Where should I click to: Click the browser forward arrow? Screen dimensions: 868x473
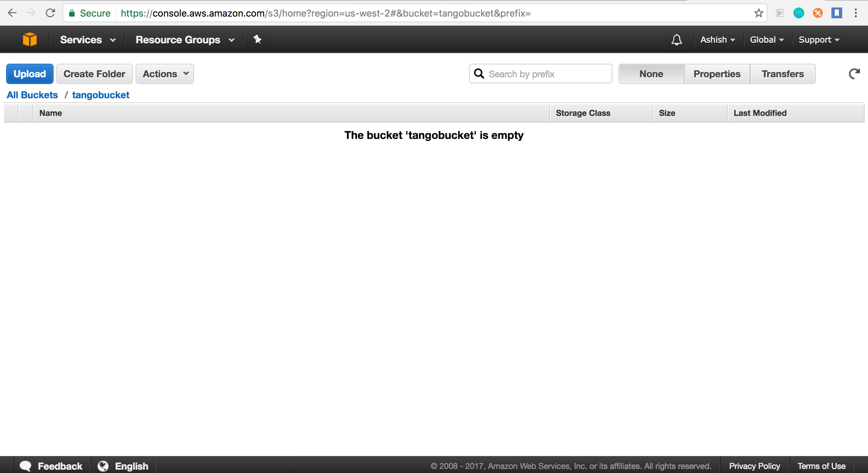coord(31,13)
